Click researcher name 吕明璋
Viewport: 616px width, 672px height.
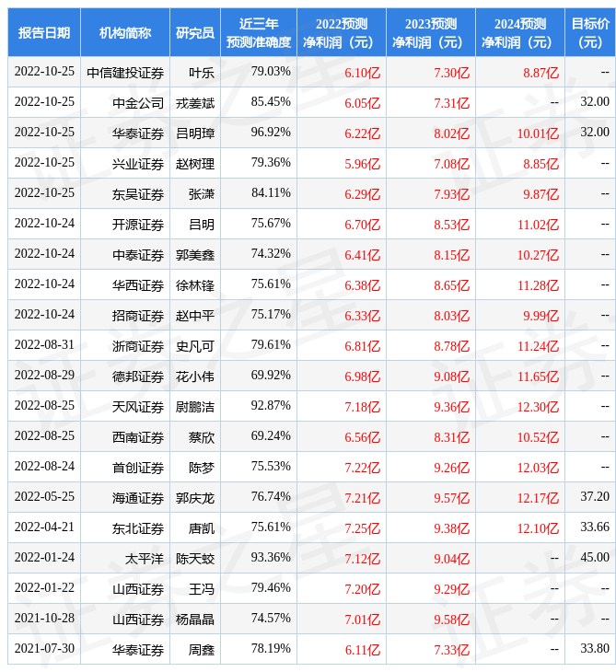coord(195,133)
